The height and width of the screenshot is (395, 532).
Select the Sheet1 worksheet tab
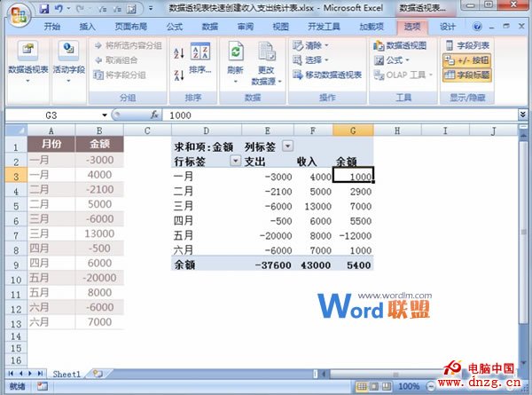66,374
